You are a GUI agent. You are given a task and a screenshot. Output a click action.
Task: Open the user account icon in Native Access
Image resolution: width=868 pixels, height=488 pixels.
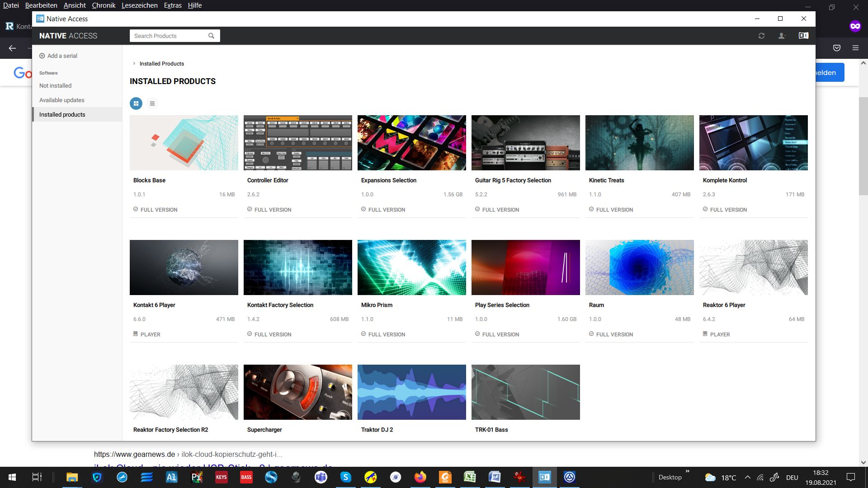pyautogui.click(x=782, y=36)
